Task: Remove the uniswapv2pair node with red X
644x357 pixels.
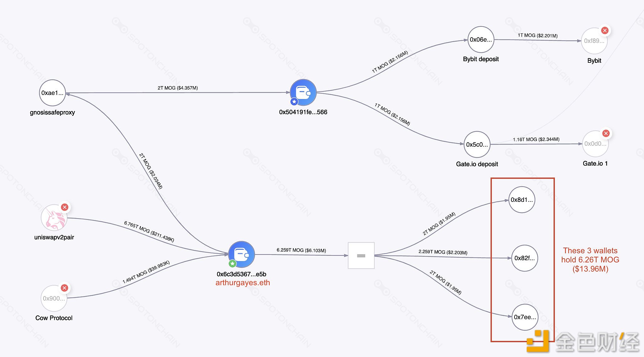Action: [65, 207]
